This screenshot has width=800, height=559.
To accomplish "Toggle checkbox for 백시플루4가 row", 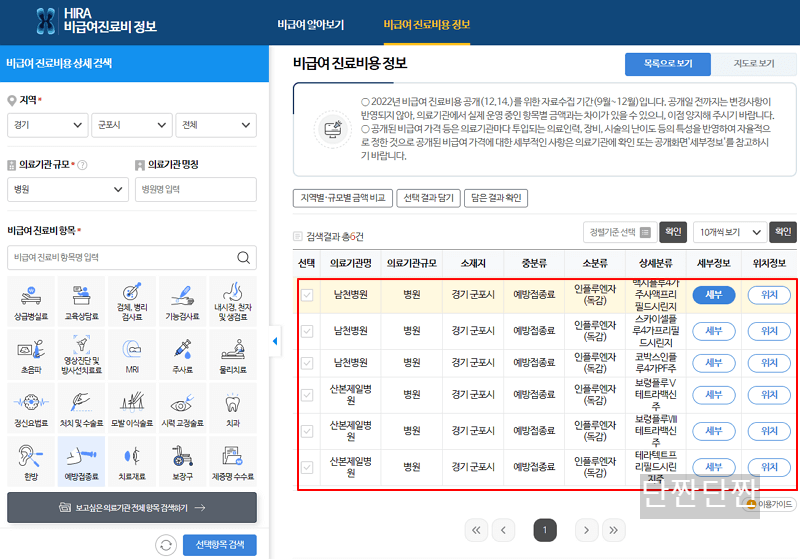I will pos(307,295).
